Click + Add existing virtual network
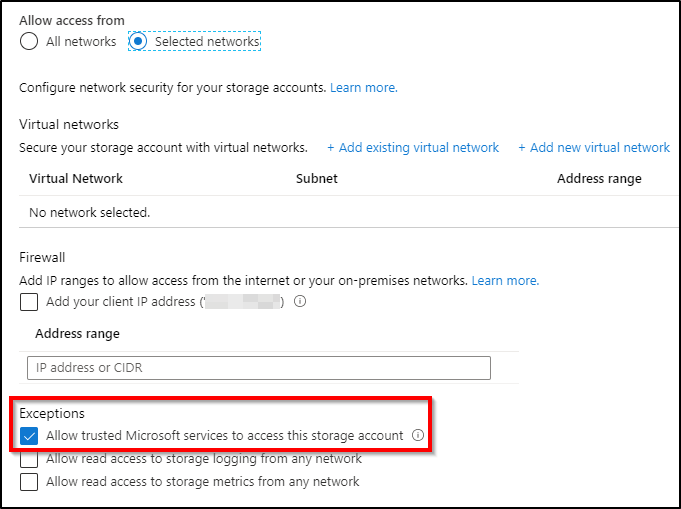 tap(413, 148)
